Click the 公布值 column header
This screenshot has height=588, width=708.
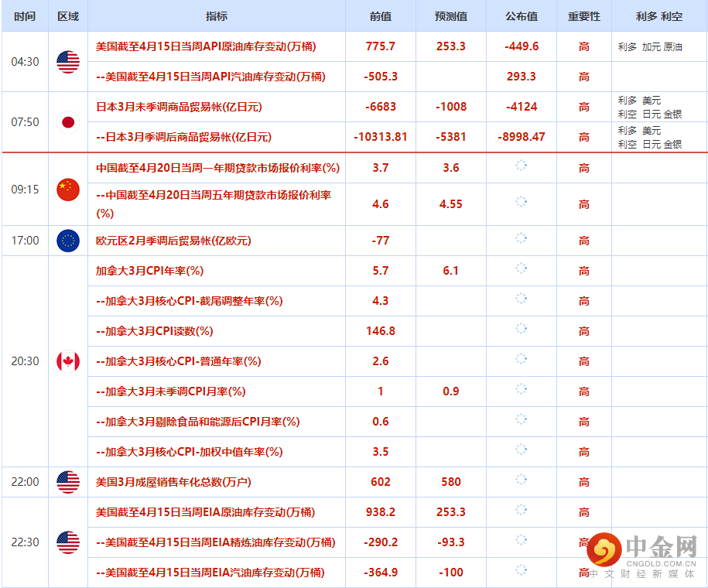[x=522, y=17]
